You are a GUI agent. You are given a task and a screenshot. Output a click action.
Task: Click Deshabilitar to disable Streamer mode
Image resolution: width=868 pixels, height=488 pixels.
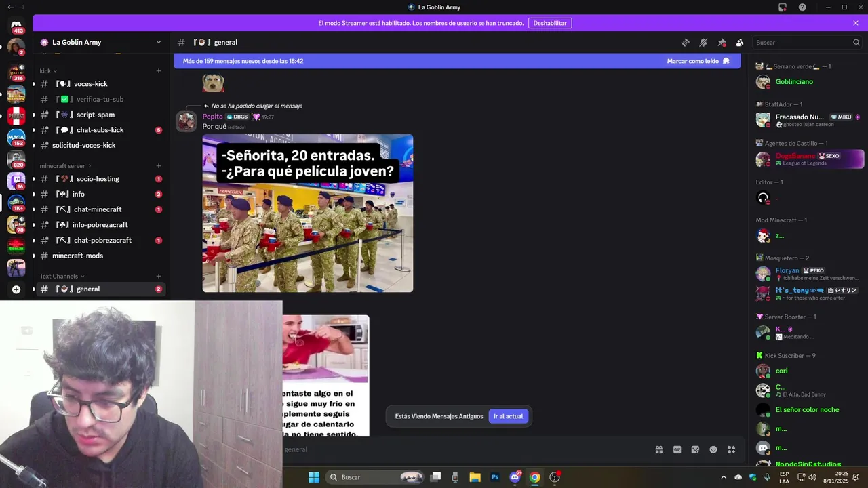click(550, 23)
